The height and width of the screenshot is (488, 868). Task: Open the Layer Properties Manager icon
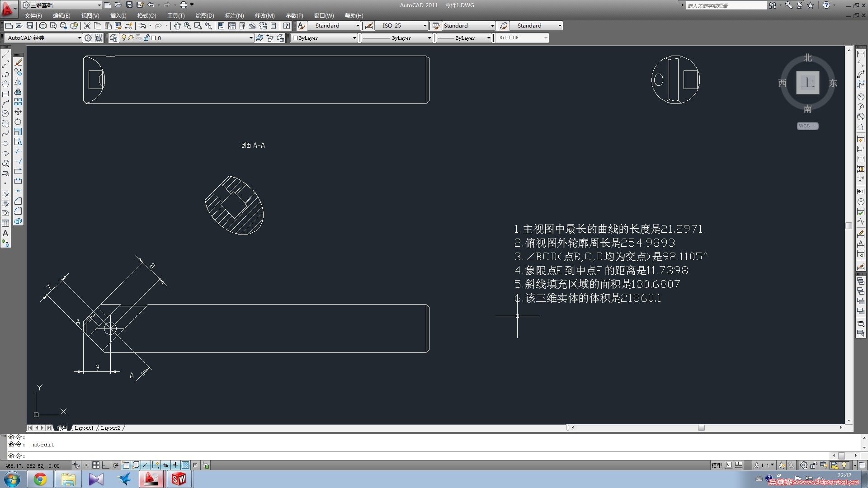point(113,38)
